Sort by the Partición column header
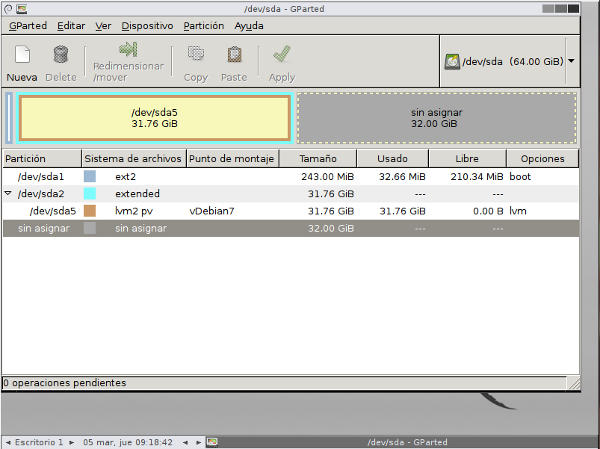The image size is (600, 449). [42, 158]
